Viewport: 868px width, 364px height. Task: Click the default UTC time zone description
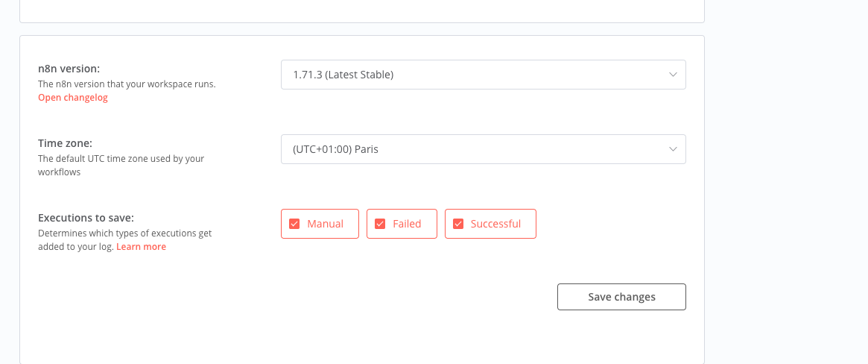(121, 165)
